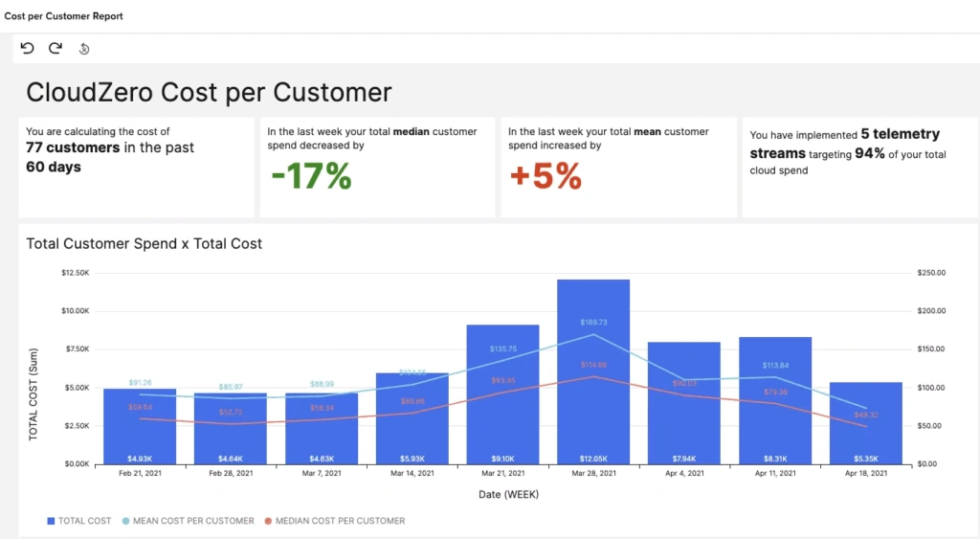Screen dimensions: 980x539
Task: Click the $113.84 mean label on Apr 11
Action: (x=775, y=365)
